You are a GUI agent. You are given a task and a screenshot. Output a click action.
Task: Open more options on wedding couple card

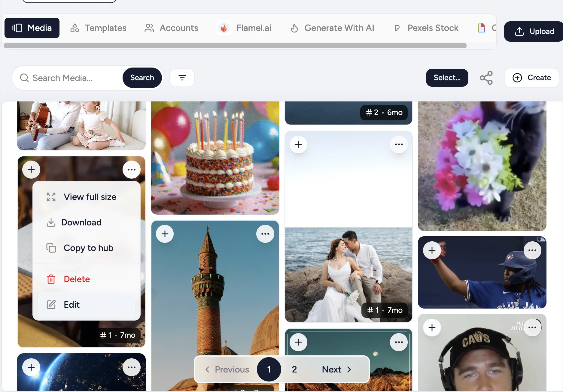pos(399,144)
